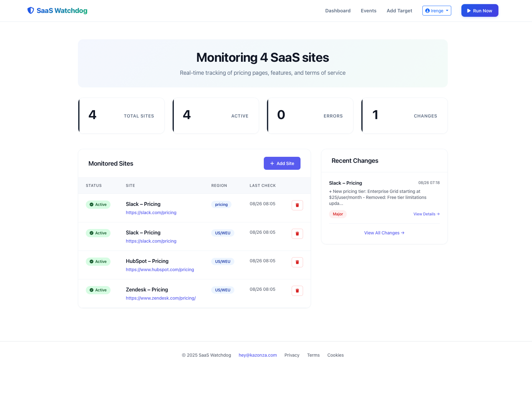Follow the View All Changes link

point(384,233)
